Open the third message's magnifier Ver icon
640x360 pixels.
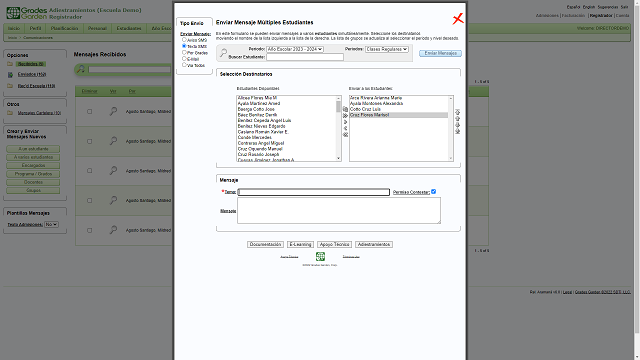(x=113, y=171)
